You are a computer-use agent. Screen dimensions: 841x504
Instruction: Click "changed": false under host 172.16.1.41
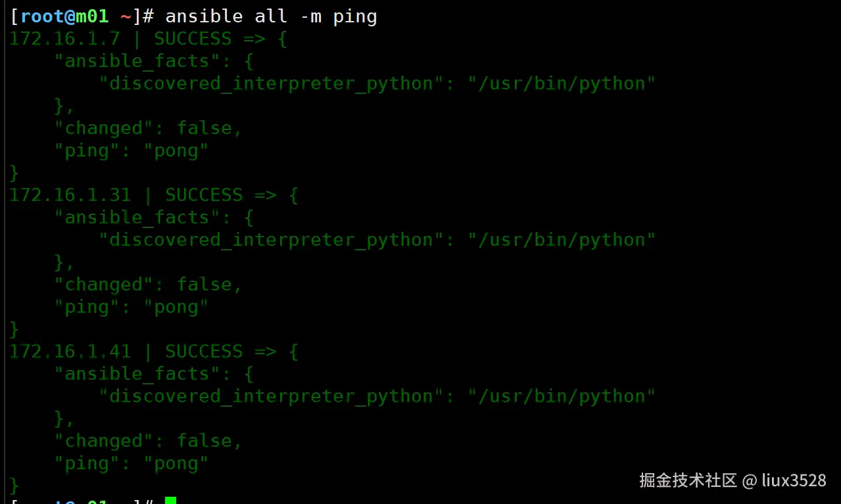[x=148, y=441]
